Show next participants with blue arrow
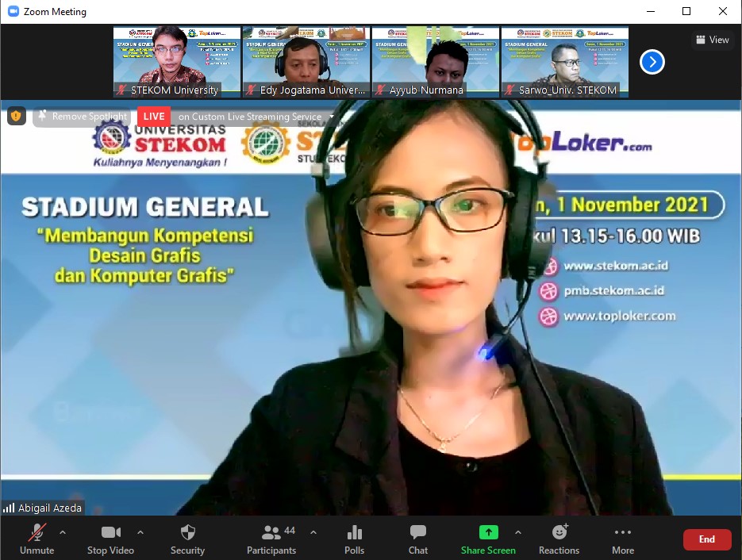The height and width of the screenshot is (560, 742). coord(652,62)
